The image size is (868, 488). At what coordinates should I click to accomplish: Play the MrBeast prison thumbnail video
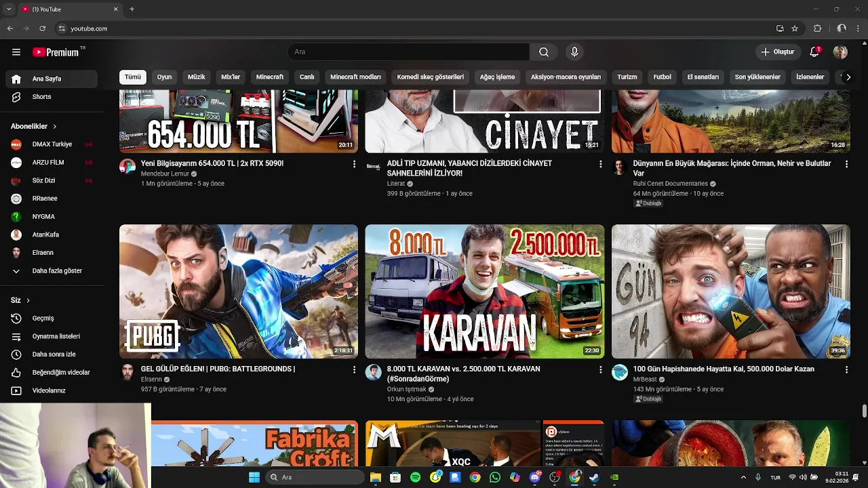pyautogui.click(x=731, y=291)
